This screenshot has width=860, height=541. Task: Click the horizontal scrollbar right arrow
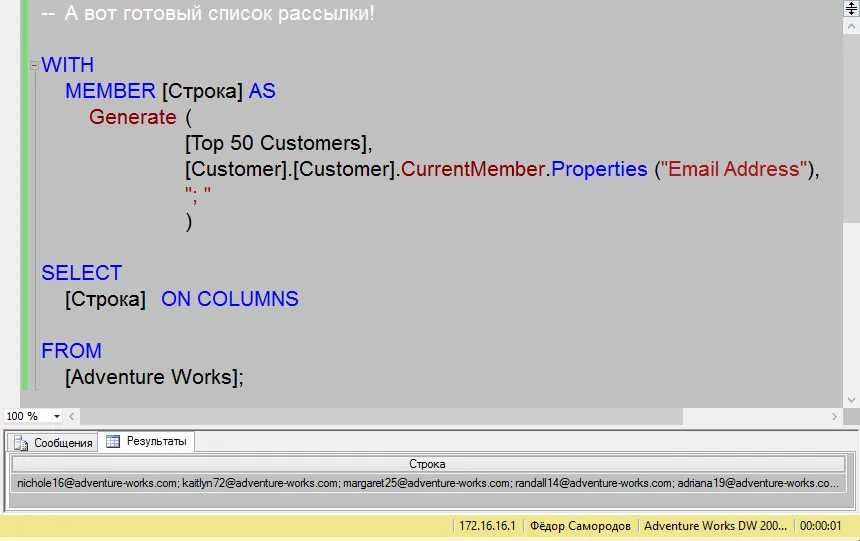pyautogui.click(x=834, y=416)
